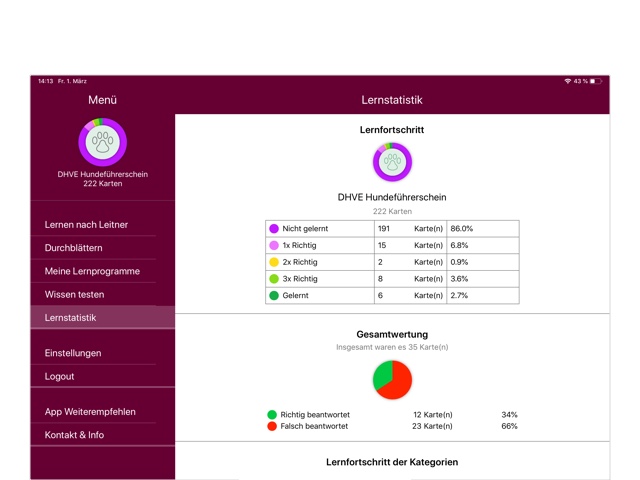
Task: Open Meine Lernprogramme
Action: [x=92, y=271]
